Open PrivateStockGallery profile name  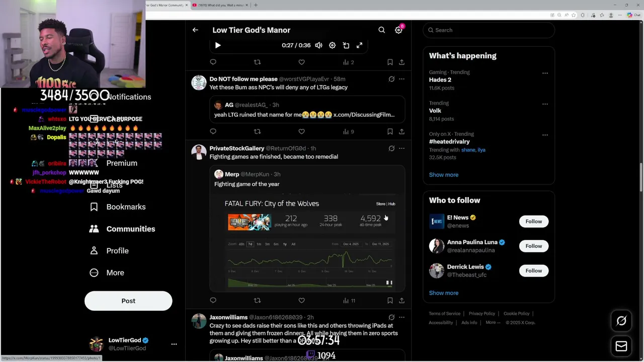click(237, 148)
